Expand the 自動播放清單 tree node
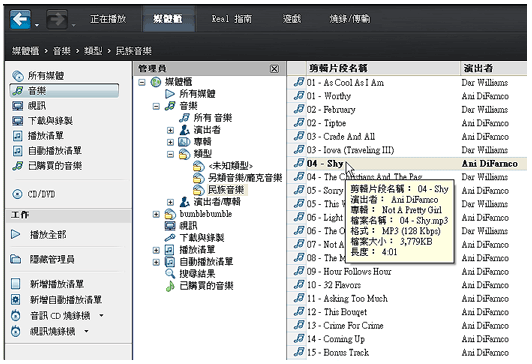 pos(156,262)
